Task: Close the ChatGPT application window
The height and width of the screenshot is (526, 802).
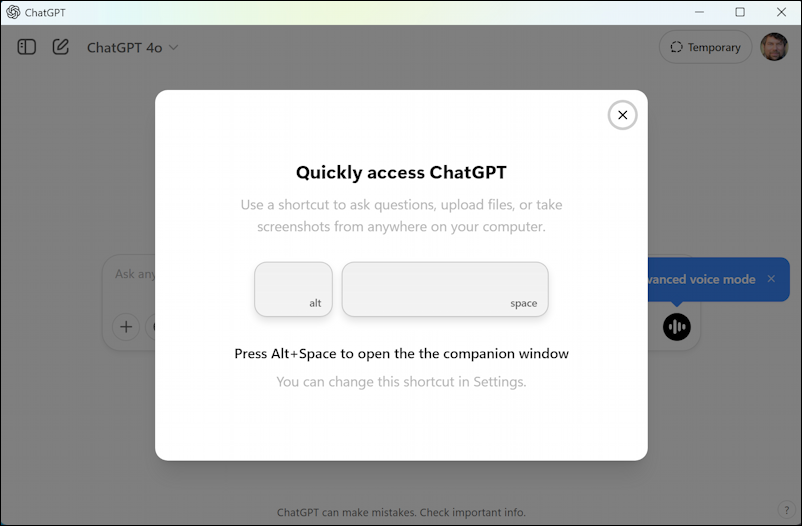Action: click(781, 12)
